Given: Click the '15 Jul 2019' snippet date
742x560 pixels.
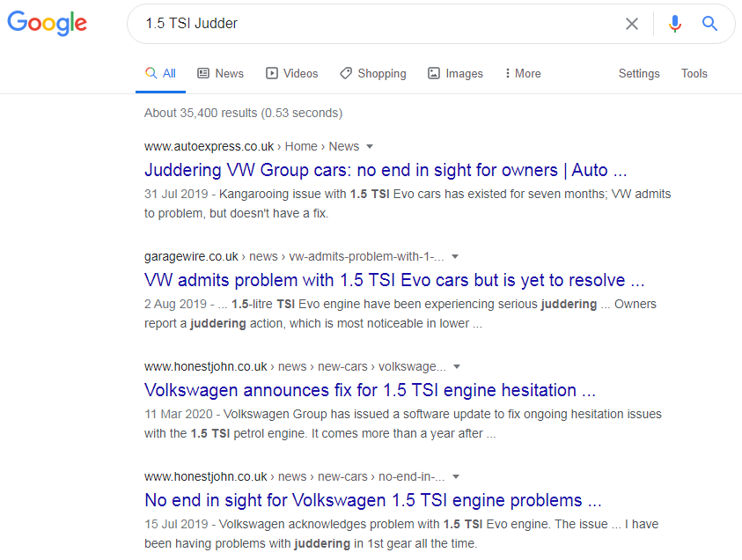Looking at the screenshot, I should [176, 525].
